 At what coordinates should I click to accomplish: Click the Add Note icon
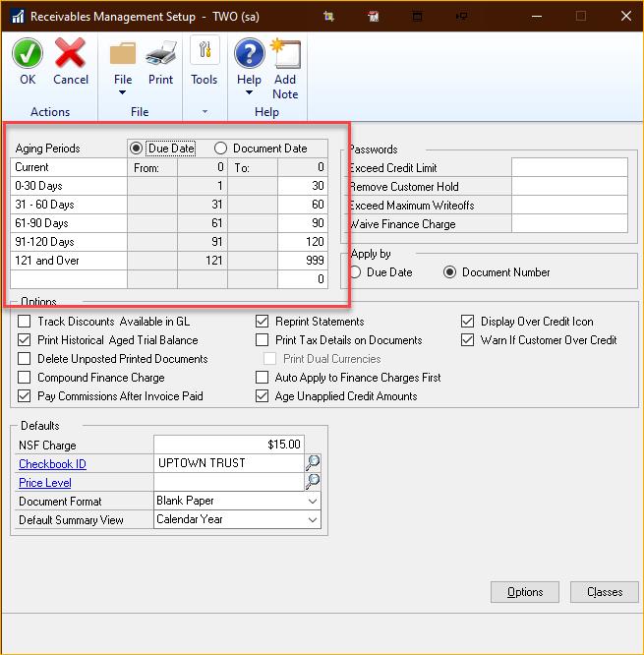point(286,53)
